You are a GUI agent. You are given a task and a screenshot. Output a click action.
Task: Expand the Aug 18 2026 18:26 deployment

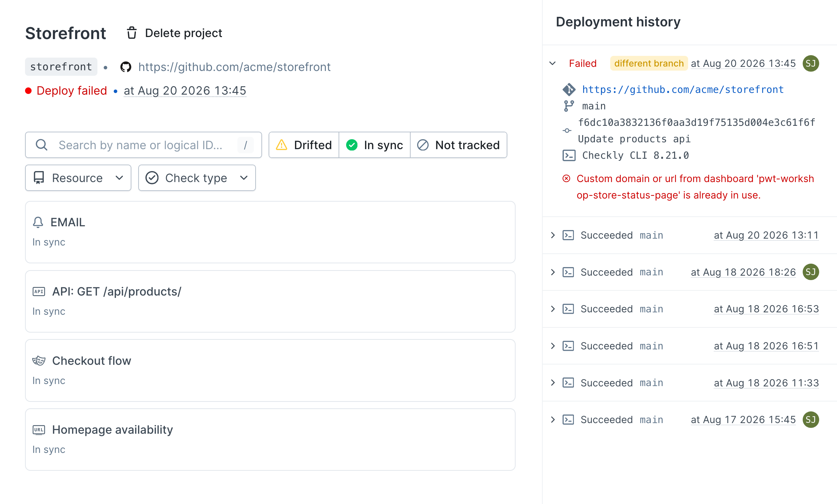click(x=552, y=272)
